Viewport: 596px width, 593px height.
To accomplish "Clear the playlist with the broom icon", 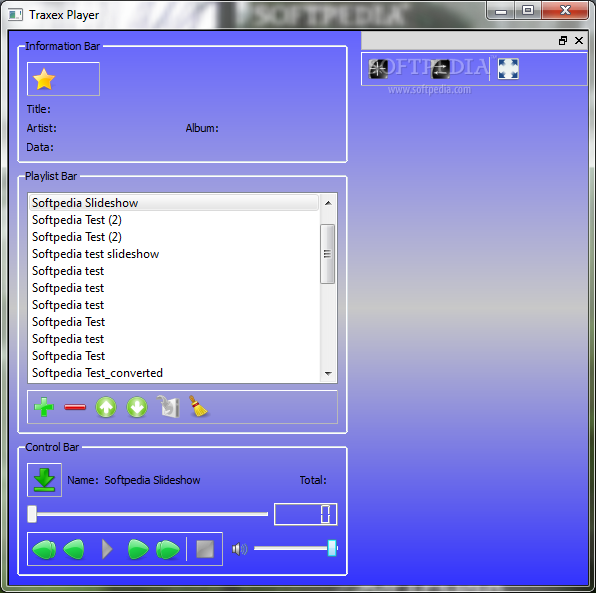I will (198, 406).
